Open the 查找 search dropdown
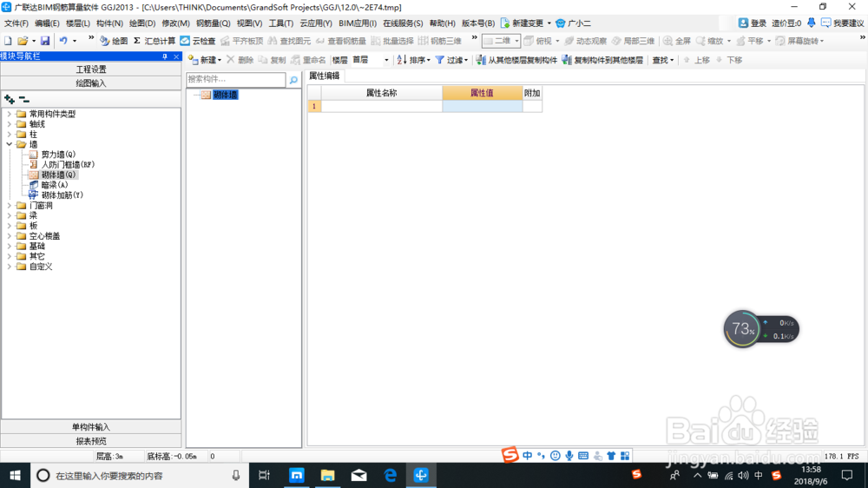This screenshot has width=868, height=488. [662, 60]
